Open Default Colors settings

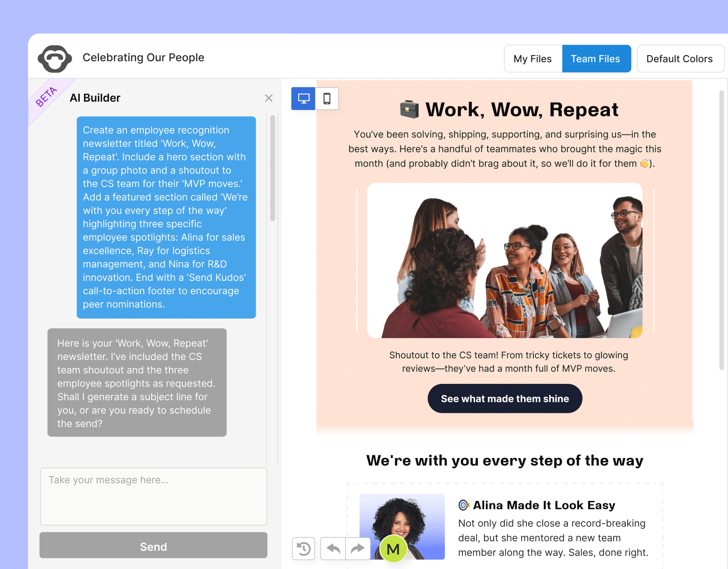[680, 58]
